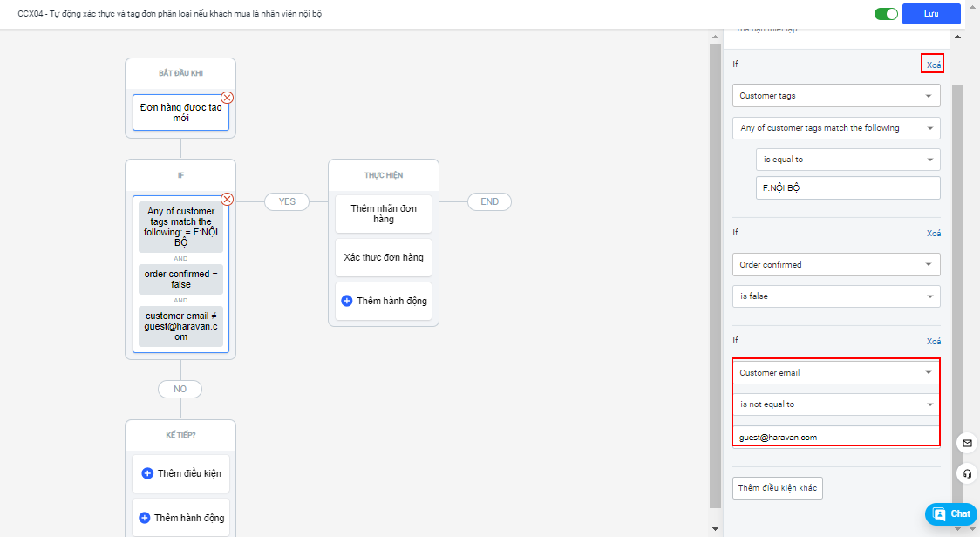Click the Lưu save button
980x537 pixels.
(x=931, y=14)
